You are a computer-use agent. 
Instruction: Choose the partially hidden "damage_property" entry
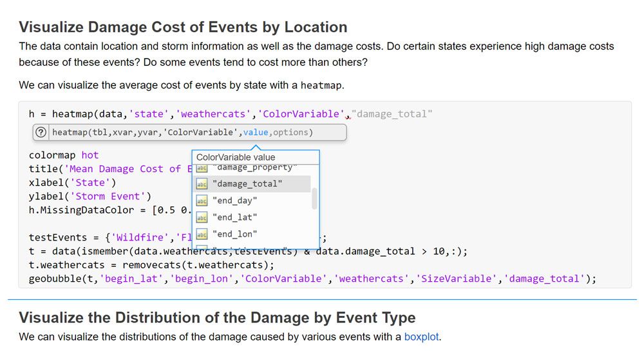click(254, 168)
